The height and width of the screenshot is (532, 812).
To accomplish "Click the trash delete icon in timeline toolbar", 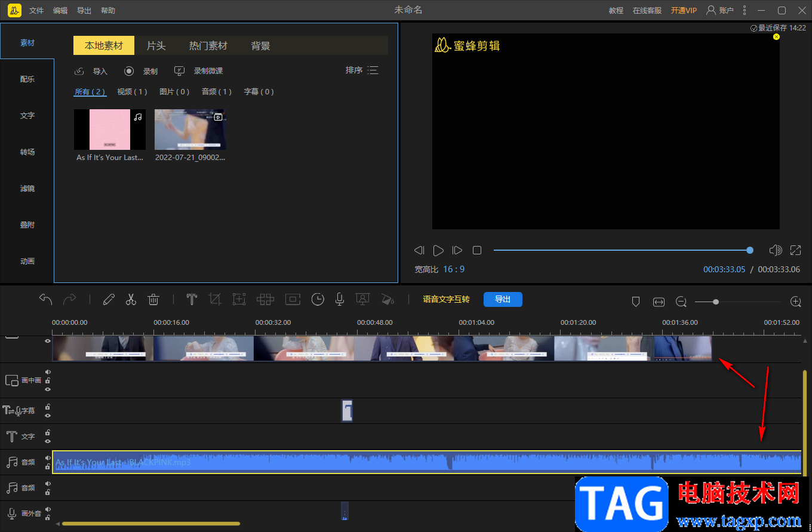I will (153, 300).
